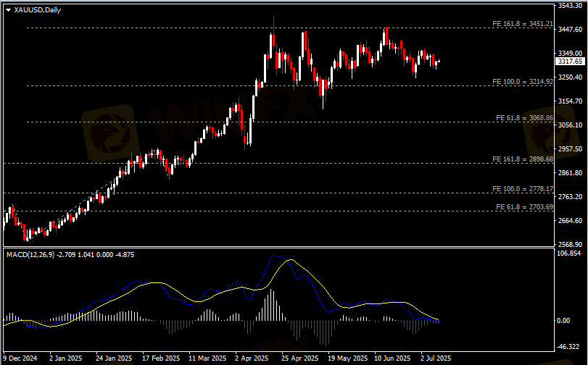This screenshot has height=365, width=588.
Task: Click the XAUUSD,Daily chart title
Action: point(38,10)
